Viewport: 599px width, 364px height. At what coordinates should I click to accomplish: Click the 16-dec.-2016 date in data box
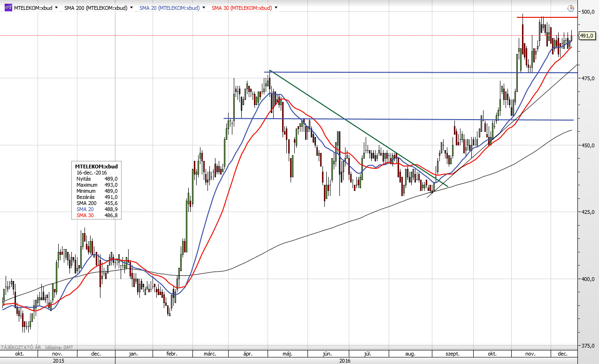click(x=92, y=173)
